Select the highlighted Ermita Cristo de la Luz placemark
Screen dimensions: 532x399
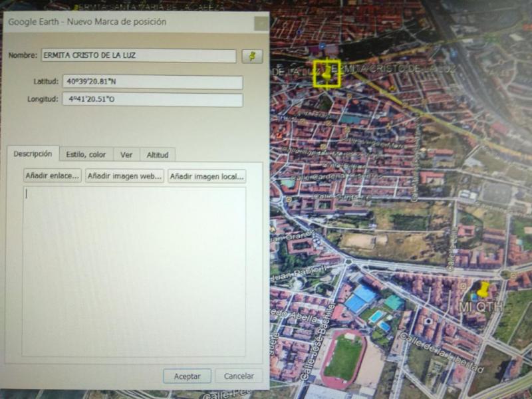click(327, 73)
